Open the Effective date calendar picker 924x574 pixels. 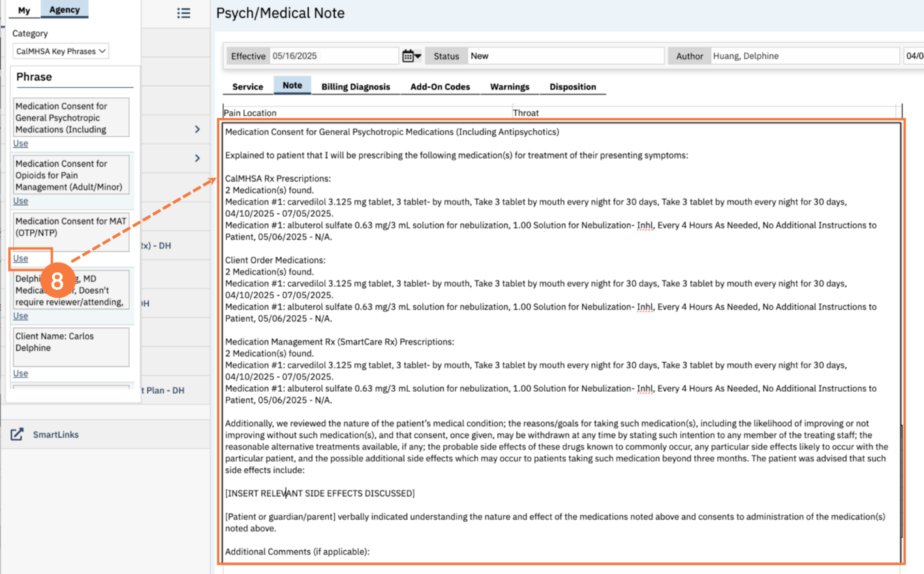[411, 56]
